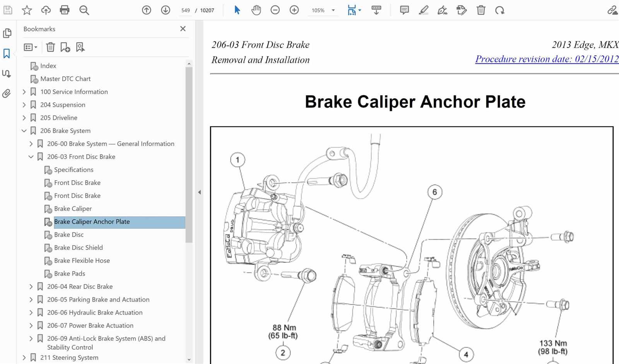Image resolution: width=619 pixels, height=364 pixels.
Task: Expand the 100 Service Information bookmark
Action: click(24, 92)
